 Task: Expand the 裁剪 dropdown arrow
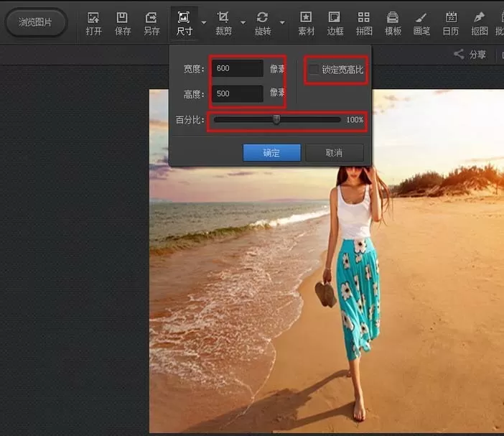pyautogui.click(x=243, y=22)
